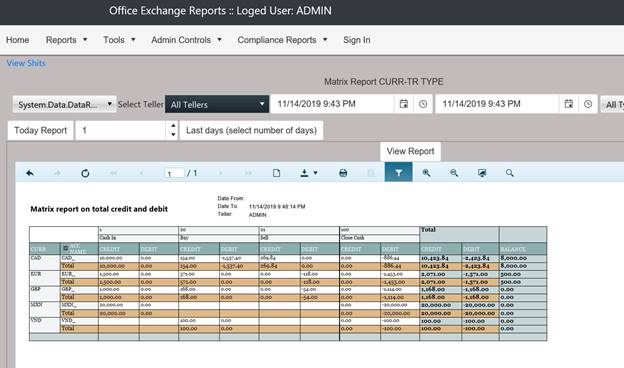Open calendar picker for start date
Viewport: 624px width, 368px height.
[404, 104]
